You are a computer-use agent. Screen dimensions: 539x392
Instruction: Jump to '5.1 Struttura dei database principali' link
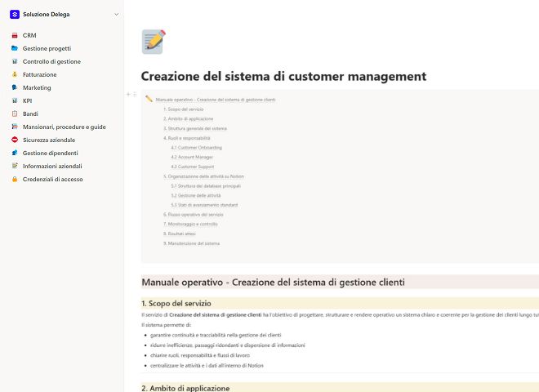206,186
